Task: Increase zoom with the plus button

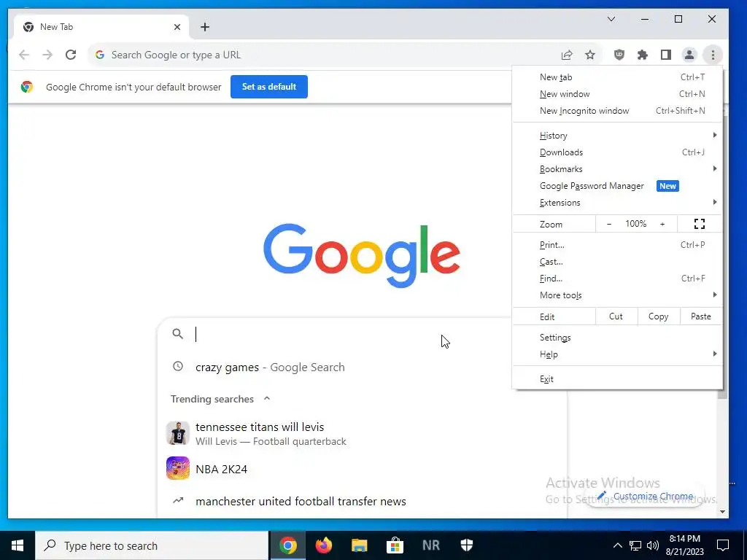Action: pyautogui.click(x=662, y=224)
